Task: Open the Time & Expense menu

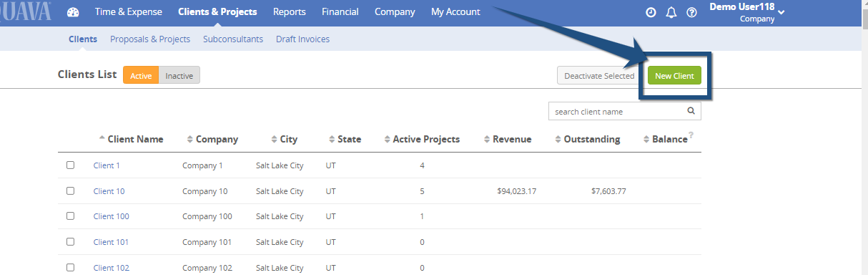Action: [128, 12]
